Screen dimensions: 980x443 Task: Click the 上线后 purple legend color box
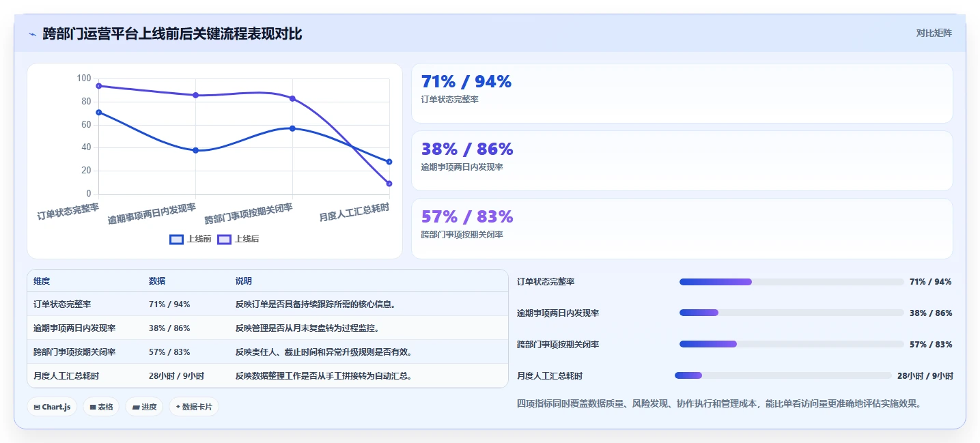click(x=224, y=239)
